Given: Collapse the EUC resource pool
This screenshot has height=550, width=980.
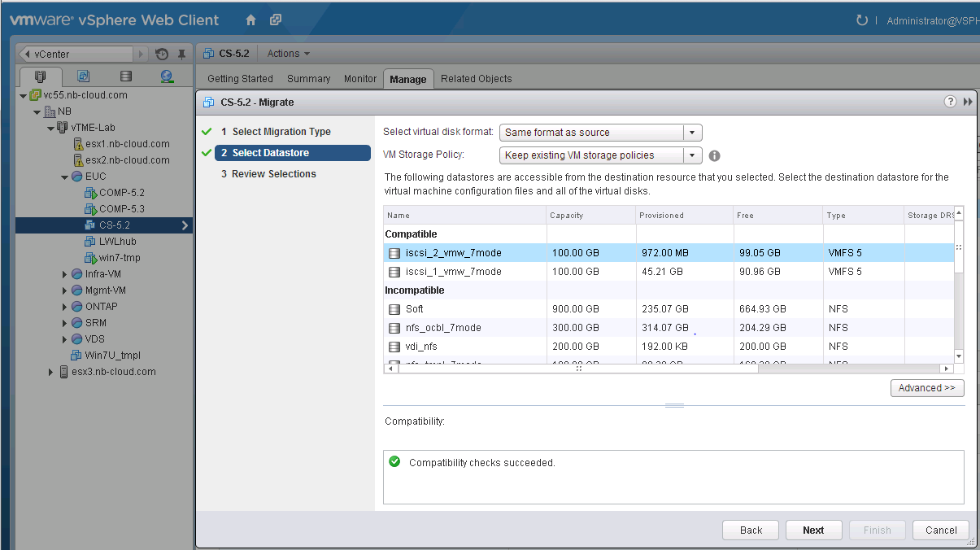Looking at the screenshot, I should click(64, 177).
